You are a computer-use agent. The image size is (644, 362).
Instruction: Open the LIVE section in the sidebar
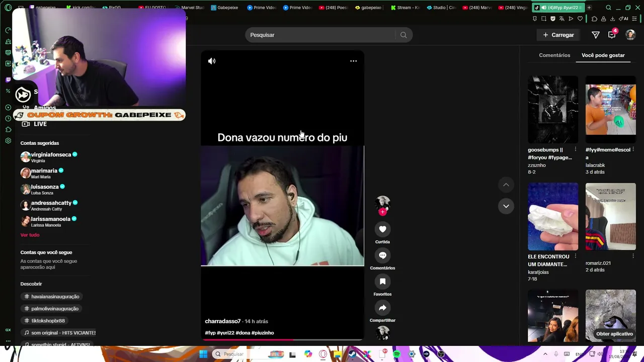(34, 124)
